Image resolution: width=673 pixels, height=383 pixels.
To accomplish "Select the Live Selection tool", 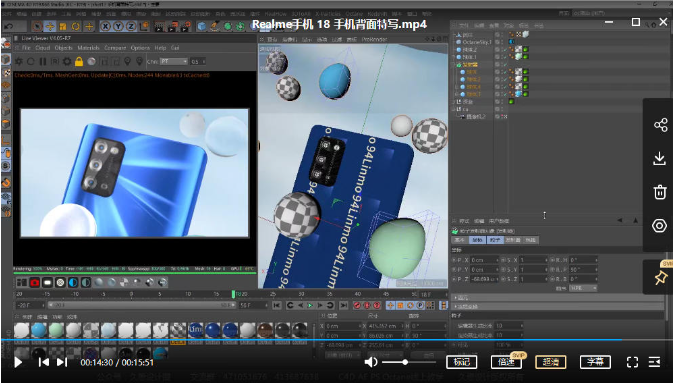I will pos(37,27).
